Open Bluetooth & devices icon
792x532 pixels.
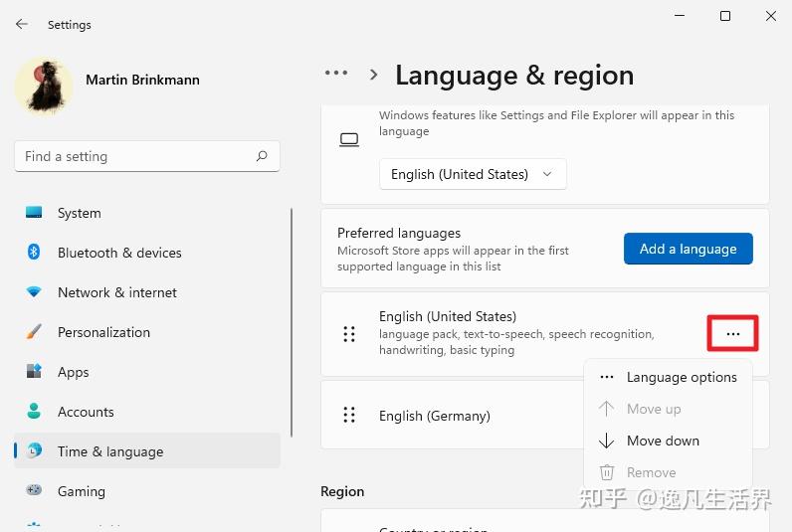pyautogui.click(x=34, y=252)
